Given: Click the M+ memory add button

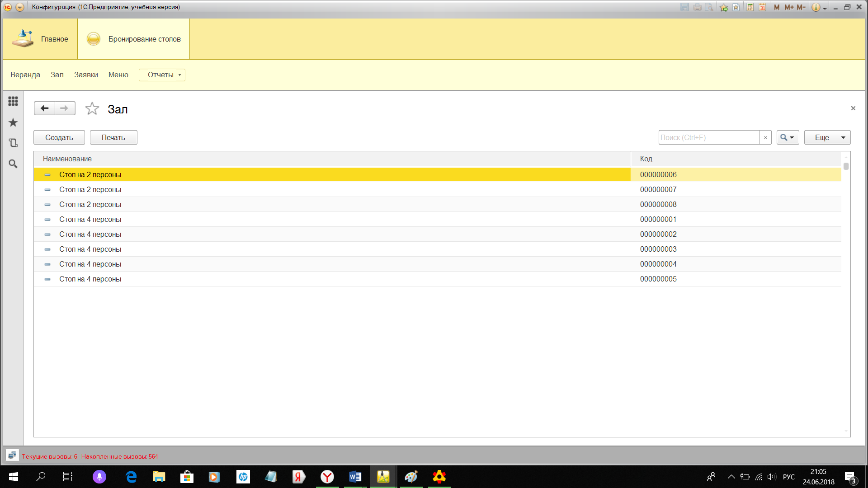Looking at the screenshot, I should (x=789, y=7).
